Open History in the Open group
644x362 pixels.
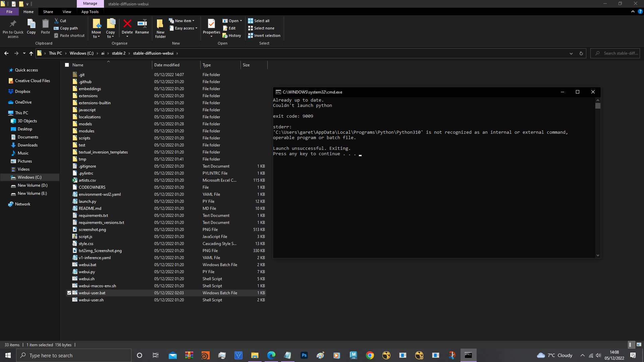tap(232, 36)
